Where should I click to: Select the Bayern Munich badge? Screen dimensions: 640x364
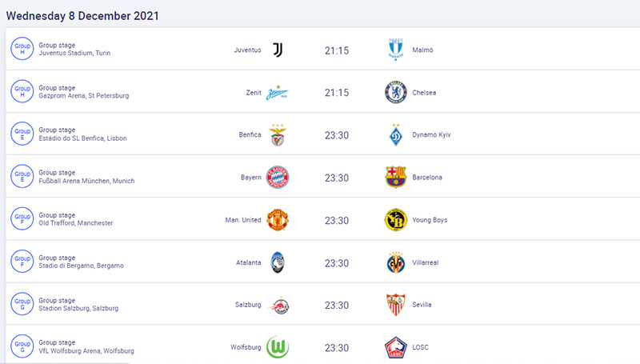tap(278, 177)
